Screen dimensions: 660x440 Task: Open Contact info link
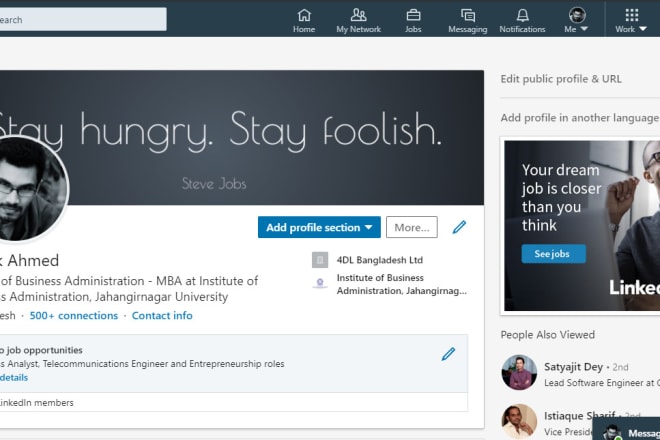pos(162,315)
